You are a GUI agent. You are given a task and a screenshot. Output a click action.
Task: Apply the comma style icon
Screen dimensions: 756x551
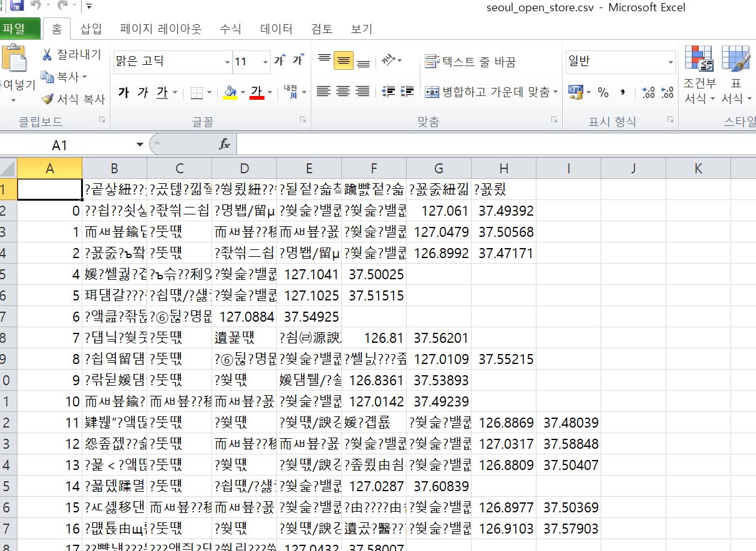point(623,92)
